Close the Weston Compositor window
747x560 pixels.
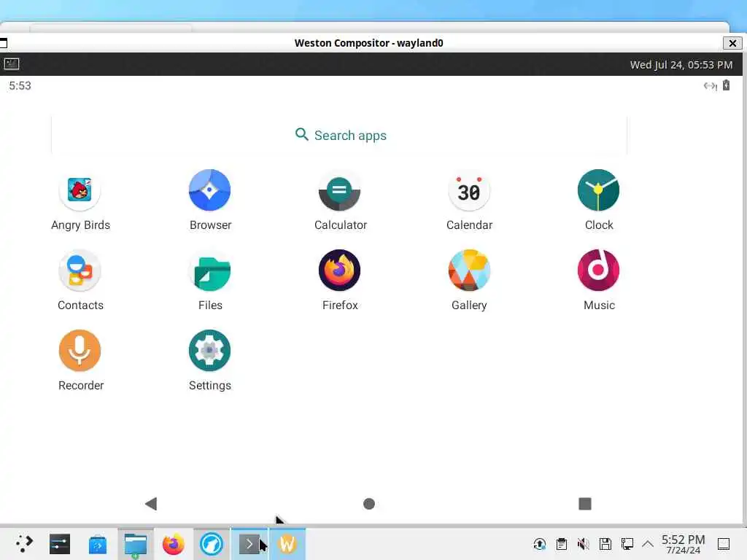[732, 43]
